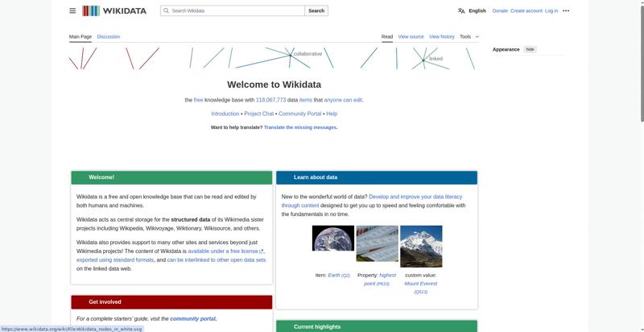Follow the Translate the missing messages link
Image resolution: width=644 pixels, height=332 pixels.
point(299,127)
